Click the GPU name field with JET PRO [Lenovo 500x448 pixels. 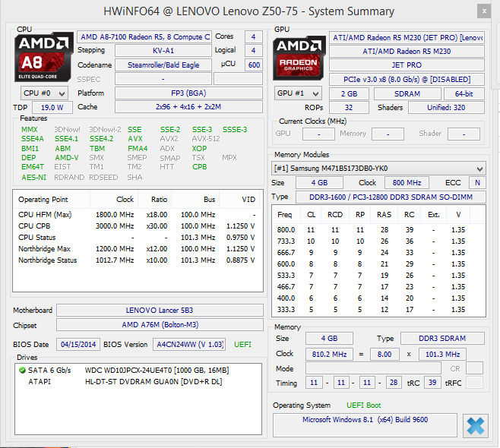pyautogui.click(x=407, y=38)
